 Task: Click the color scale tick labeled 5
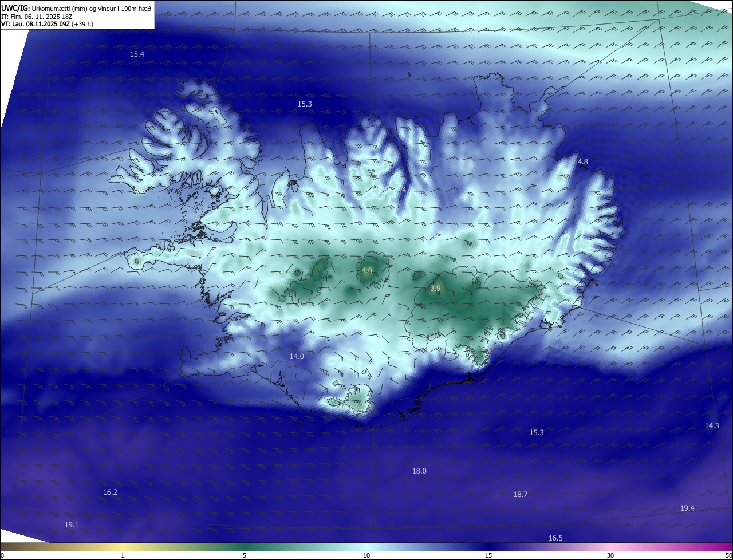[x=245, y=555]
